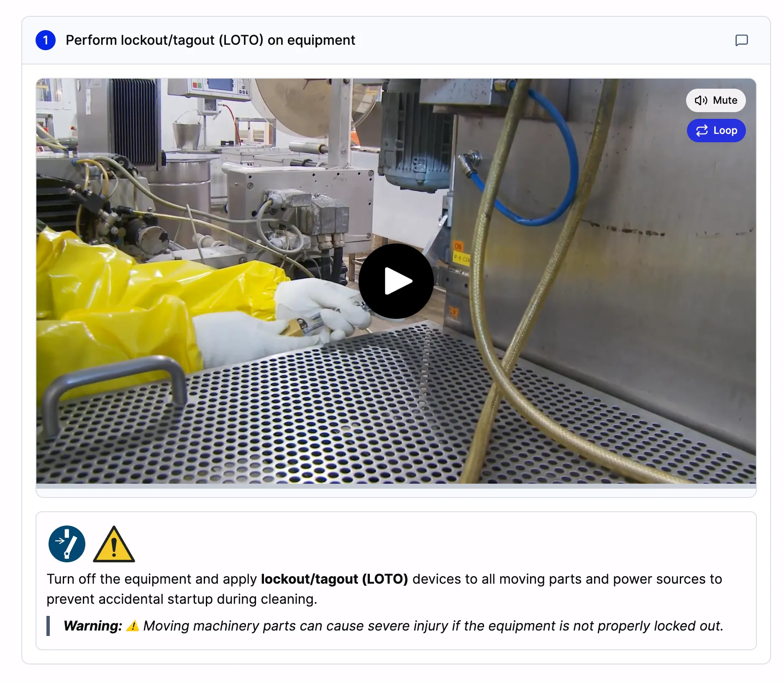The image size is (784, 682).
Task: Click the "Warning:" label
Action: point(93,626)
